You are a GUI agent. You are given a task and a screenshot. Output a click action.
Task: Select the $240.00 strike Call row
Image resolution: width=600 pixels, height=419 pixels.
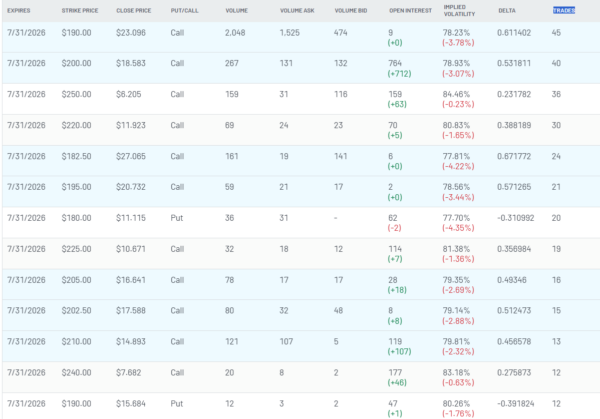point(301,377)
